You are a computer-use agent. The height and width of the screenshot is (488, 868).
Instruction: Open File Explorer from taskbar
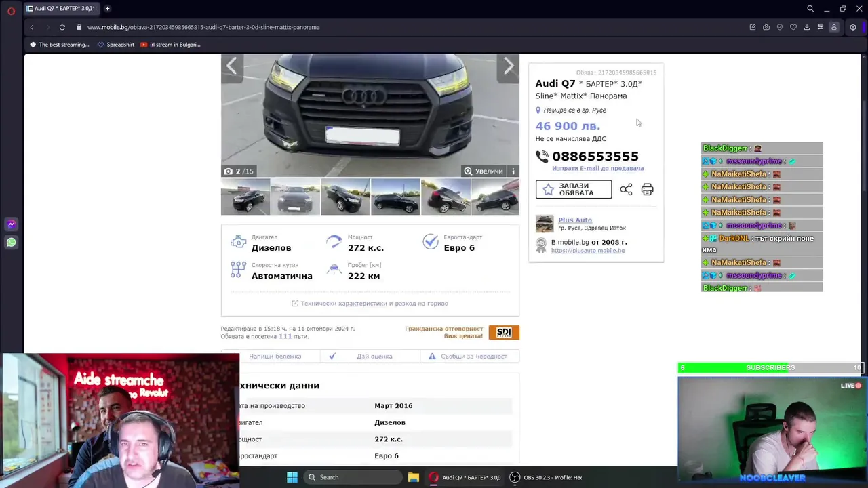pyautogui.click(x=413, y=477)
